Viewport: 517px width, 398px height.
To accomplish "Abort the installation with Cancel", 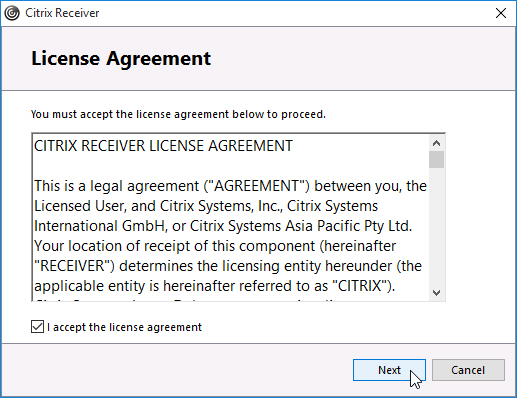I will pyautogui.click(x=468, y=370).
